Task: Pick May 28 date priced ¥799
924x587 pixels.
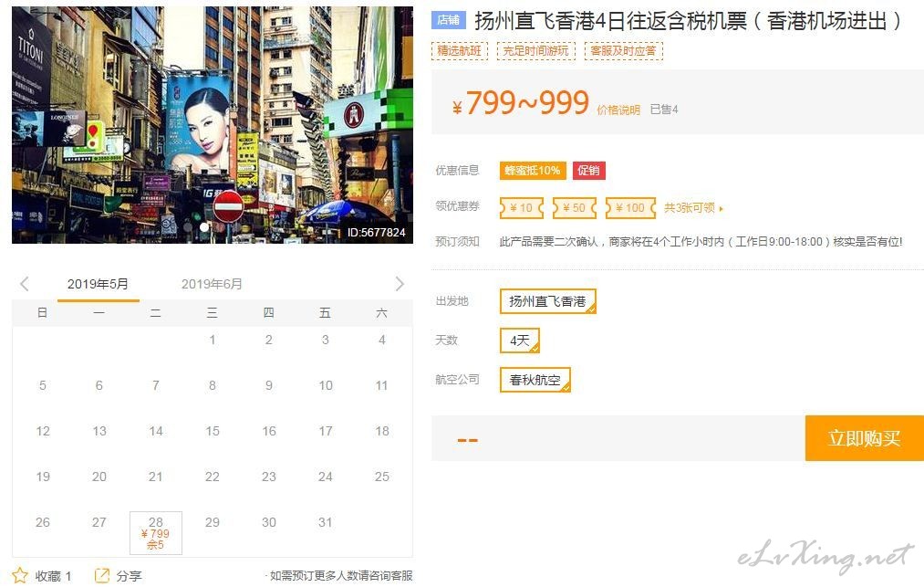Action: (x=156, y=533)
